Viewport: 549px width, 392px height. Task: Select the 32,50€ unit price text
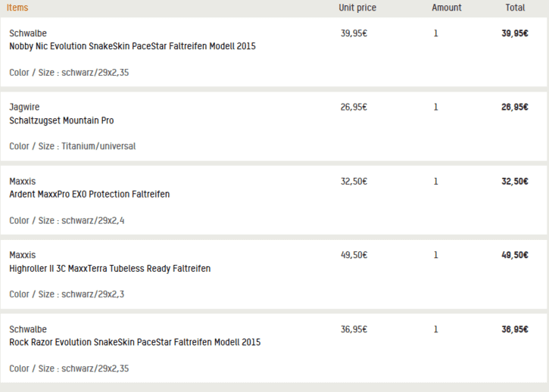tap(354, 182)
